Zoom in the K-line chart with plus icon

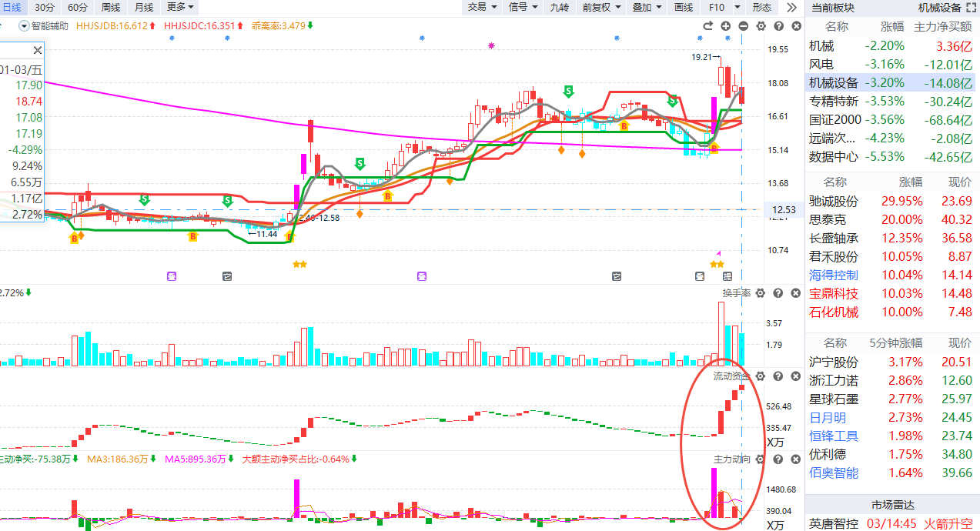click(726, 26)
